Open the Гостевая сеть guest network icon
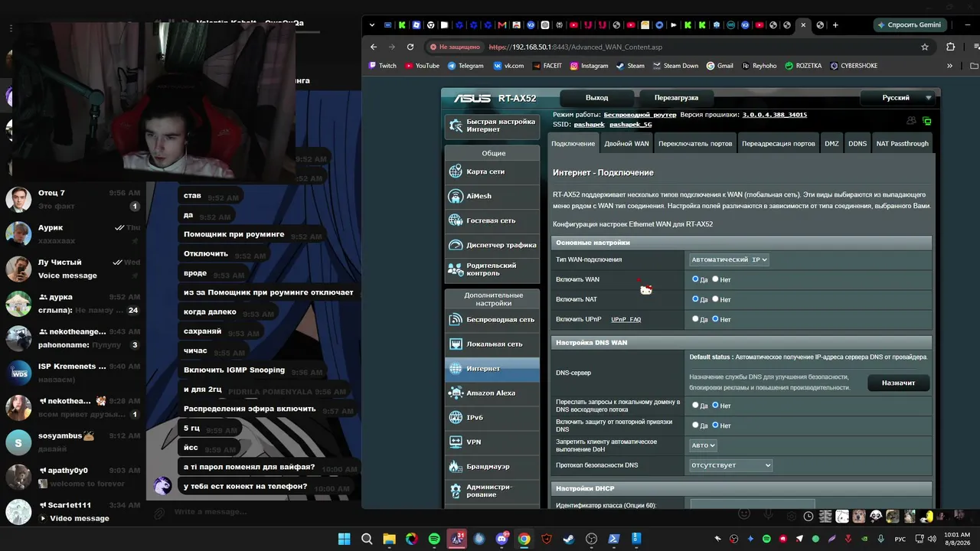 pyautogui.click(x=456, y=220)
